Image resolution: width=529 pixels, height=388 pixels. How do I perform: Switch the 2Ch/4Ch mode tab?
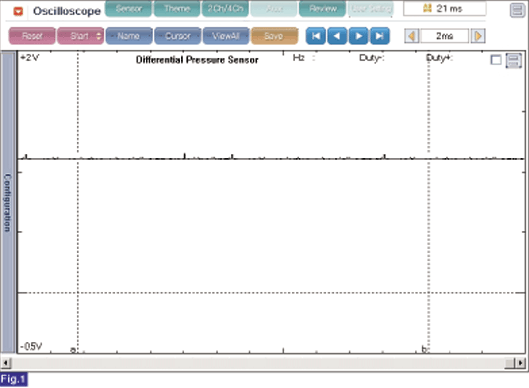click(225, 9)
